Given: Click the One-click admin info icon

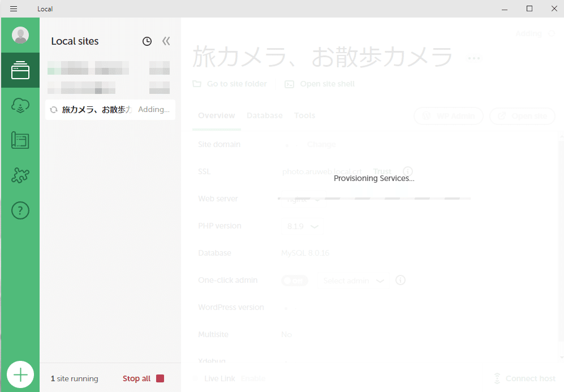Looking at the screenshot, I should [x=401, y=280].
